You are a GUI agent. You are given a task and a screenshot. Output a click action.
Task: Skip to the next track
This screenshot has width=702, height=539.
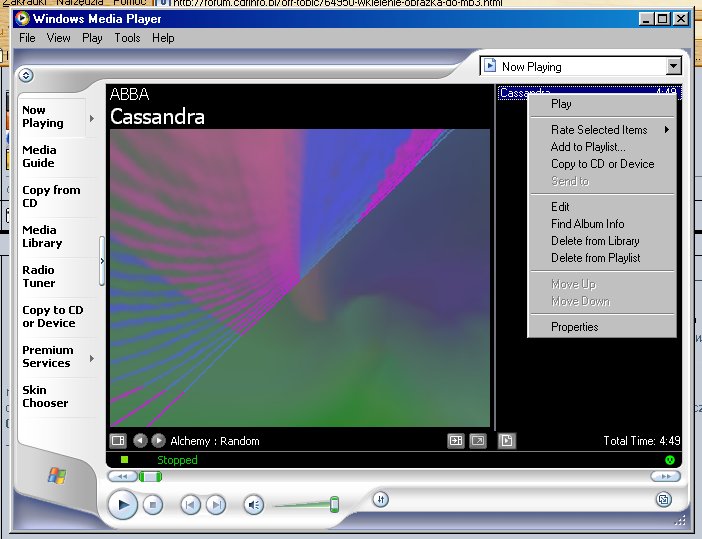[216, 505]
